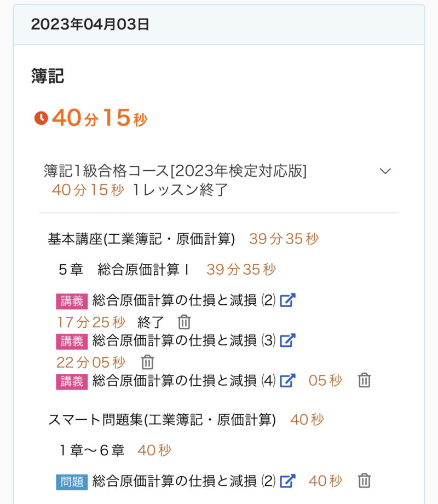Select the 基本講座(工業簿記・原価計算) section
Viewport: 438px width, 504px height.
[141, 239]
